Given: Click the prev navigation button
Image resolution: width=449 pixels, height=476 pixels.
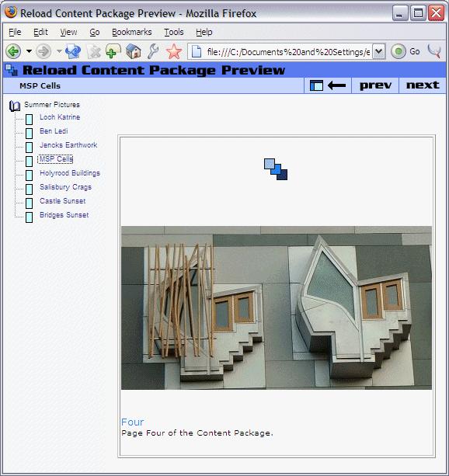Looking at the screenshot, I should [x=375, y=85].
